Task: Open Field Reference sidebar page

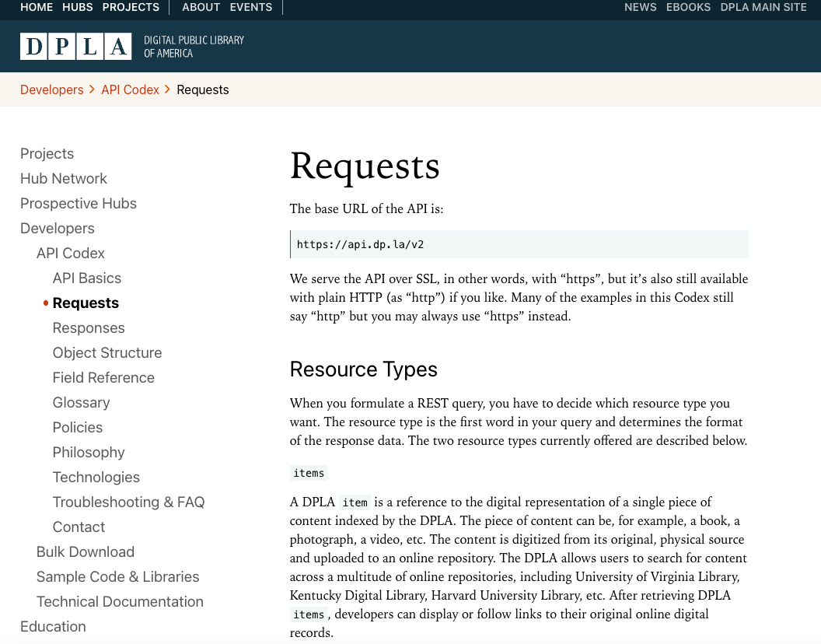Action: pos(103,378)
